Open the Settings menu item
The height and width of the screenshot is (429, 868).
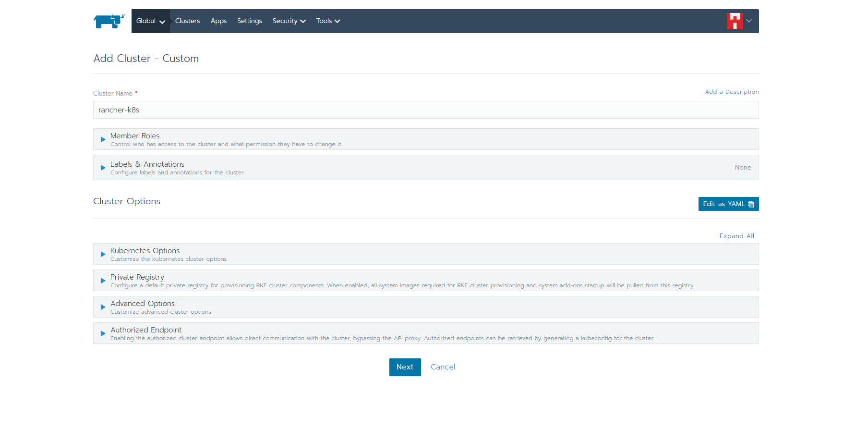250,21
